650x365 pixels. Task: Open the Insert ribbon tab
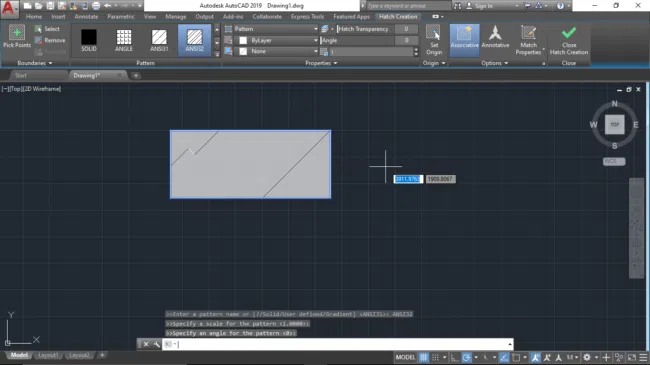pyautogui.click(x=58, y=17)
